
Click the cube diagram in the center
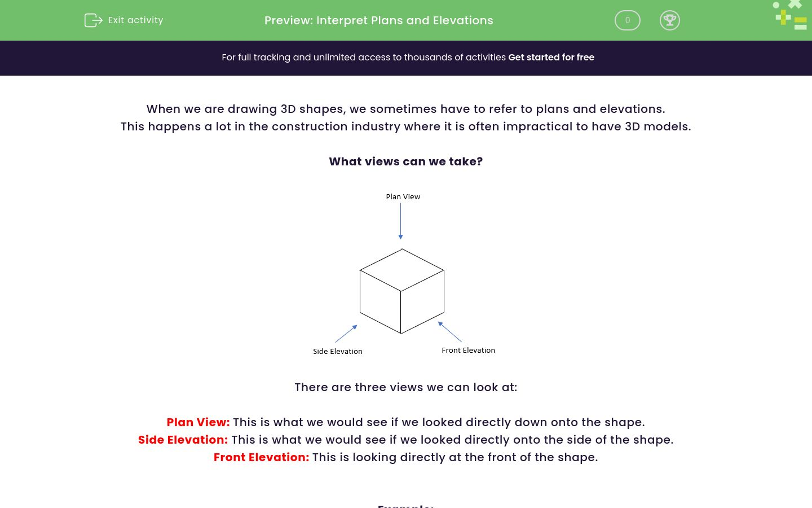[x=402, y=292]
